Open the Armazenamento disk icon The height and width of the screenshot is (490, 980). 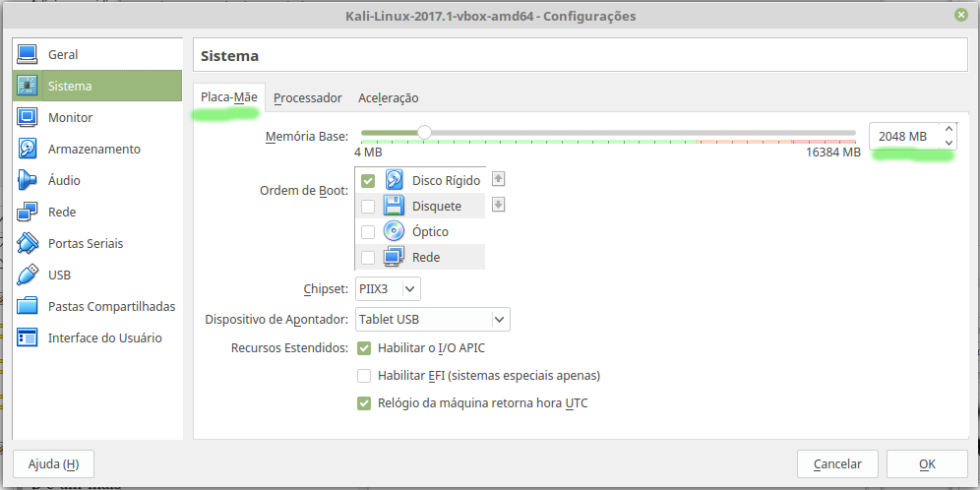(x=28, y=149)
